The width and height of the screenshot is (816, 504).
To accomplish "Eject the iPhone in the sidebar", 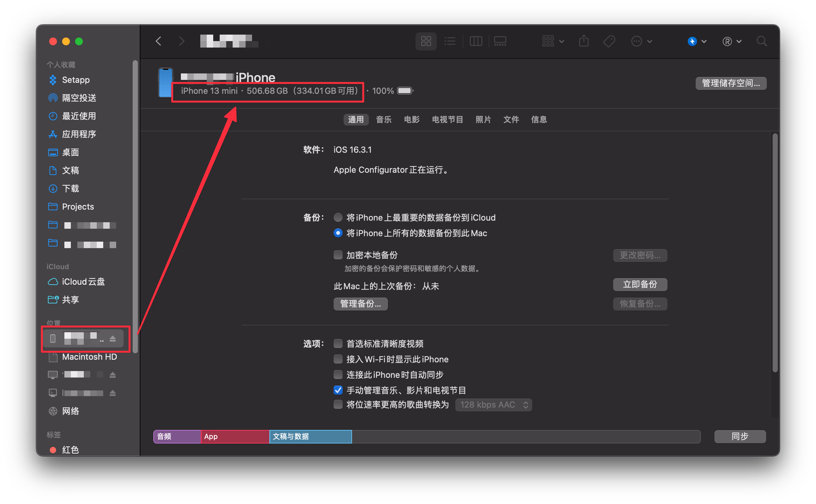I will [113, 339].
